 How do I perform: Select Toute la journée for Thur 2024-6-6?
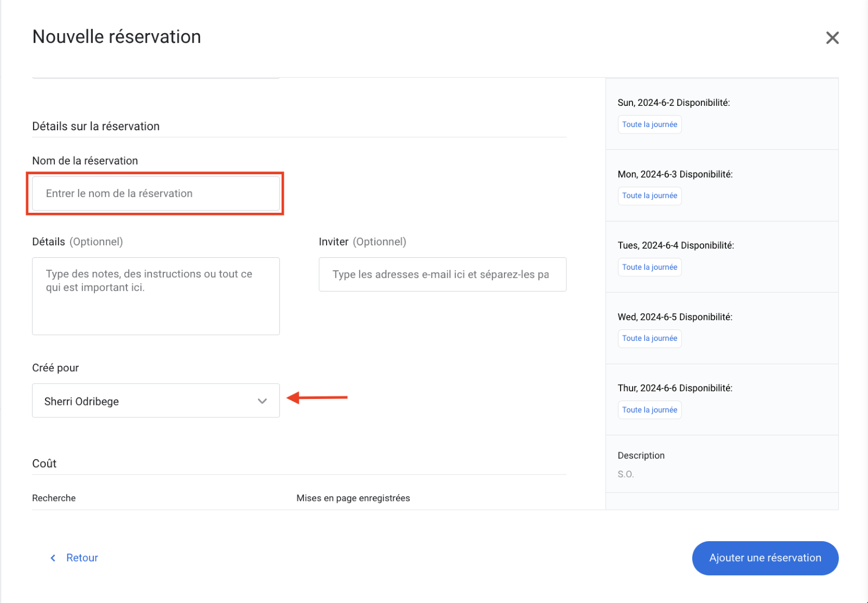tap(649, 410)
